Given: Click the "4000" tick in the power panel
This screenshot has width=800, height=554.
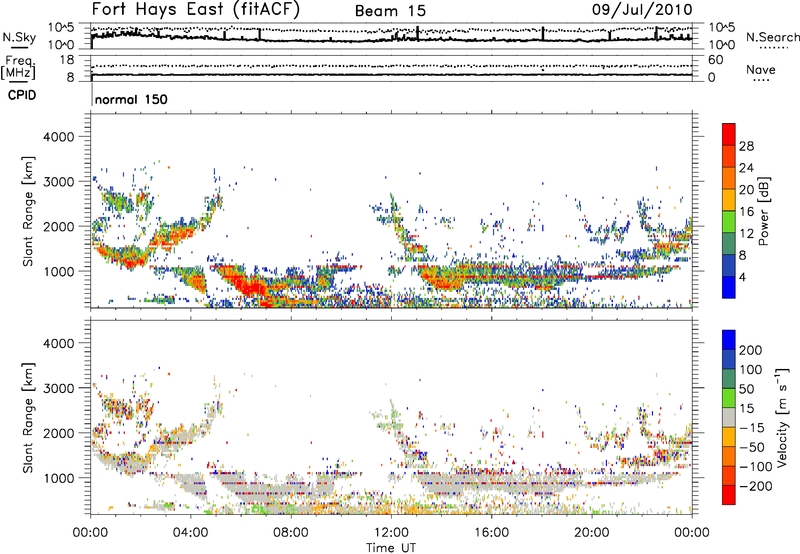Looking at the screenshot, I should [x=58, y=137].
